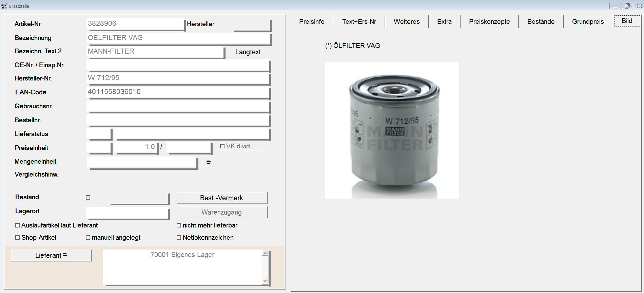The width and height of the screenshot is (644, 293).
Task: Click the Lagerort input field
Action: click(128, 213)
